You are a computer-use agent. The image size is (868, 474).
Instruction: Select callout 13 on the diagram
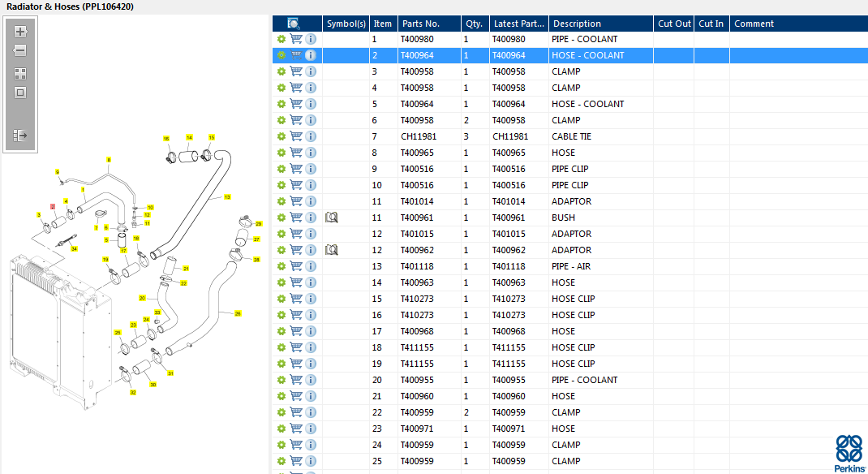pyautogui.click(x=227, y=197)
